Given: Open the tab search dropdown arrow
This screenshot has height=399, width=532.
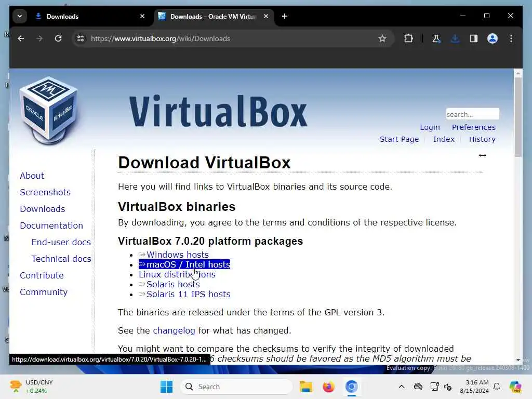Looking at the screenshot, I should click(20, 16).
